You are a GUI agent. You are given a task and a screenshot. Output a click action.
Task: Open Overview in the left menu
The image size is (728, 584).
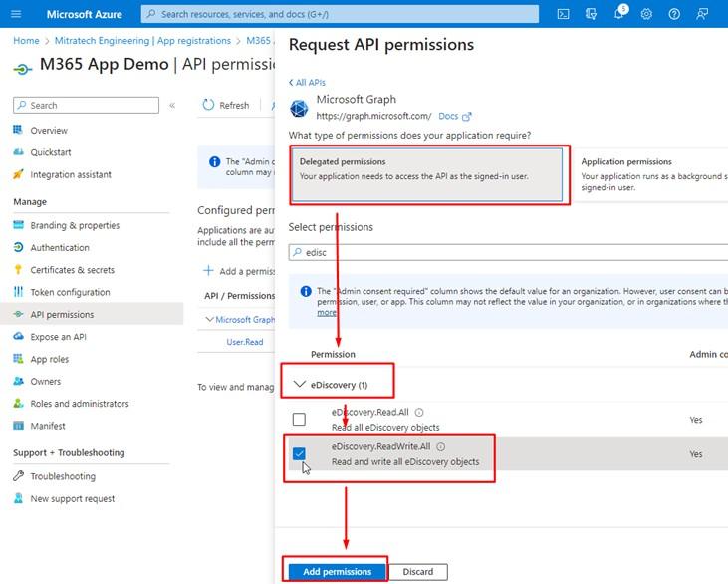tap(49, 131)
